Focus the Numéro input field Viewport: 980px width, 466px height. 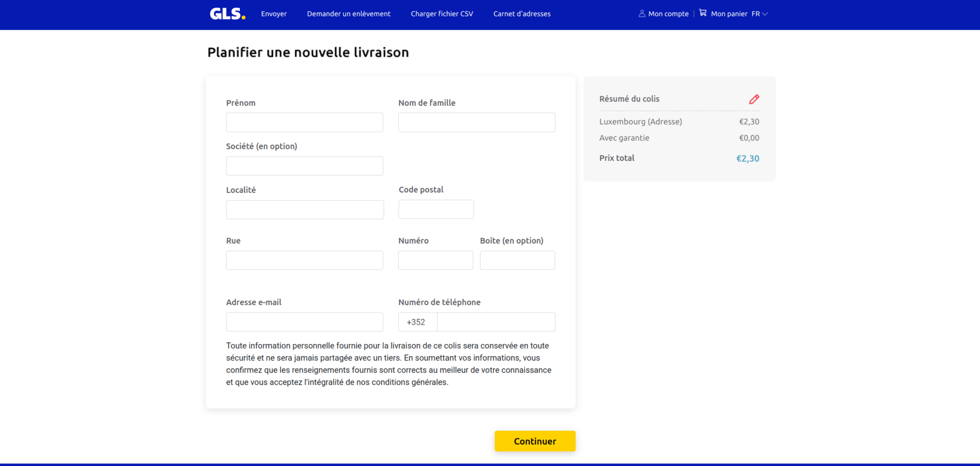[x=435, y=260]
